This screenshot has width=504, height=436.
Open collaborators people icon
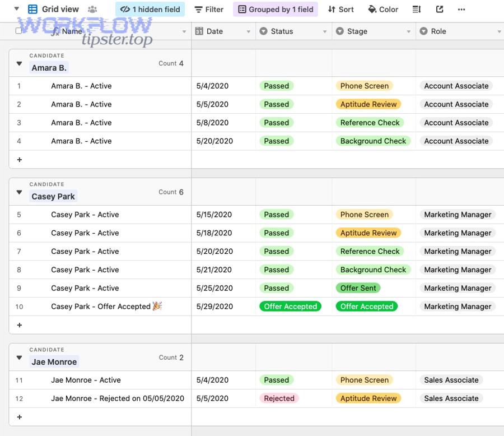92,10
